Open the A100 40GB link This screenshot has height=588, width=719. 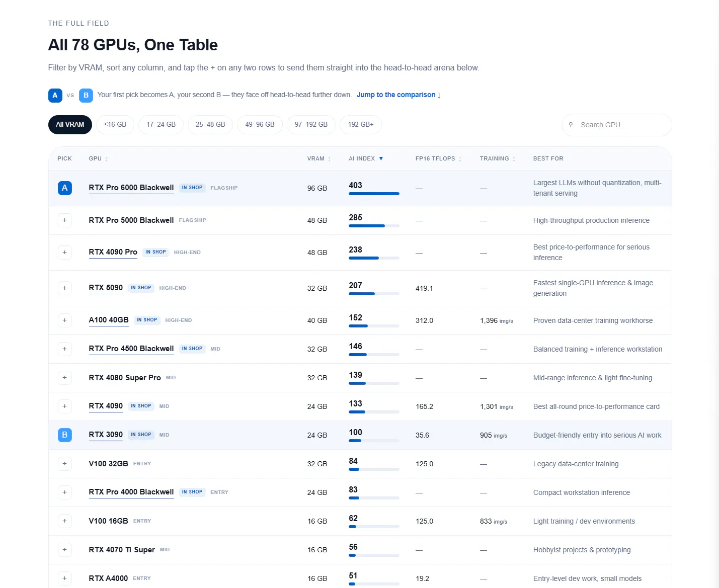coord(109,320)
